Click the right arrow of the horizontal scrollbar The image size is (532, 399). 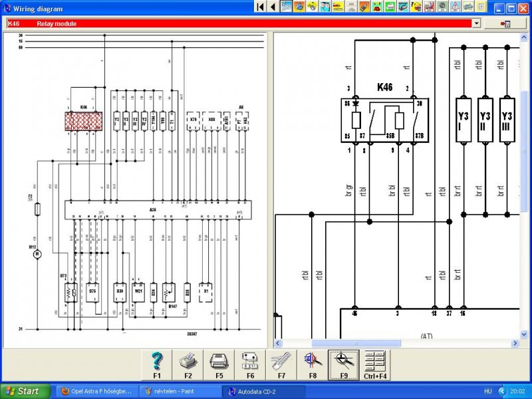pos(515,343)
